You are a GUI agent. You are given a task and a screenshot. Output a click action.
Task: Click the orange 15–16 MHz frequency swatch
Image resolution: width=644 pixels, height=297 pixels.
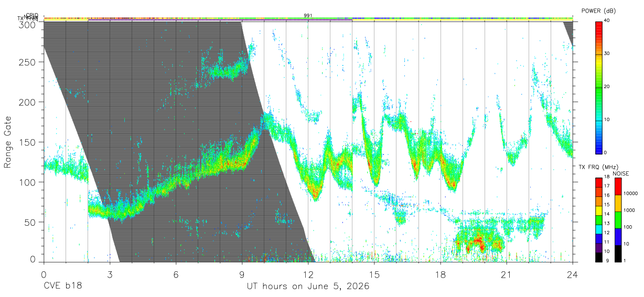[598, 201]
